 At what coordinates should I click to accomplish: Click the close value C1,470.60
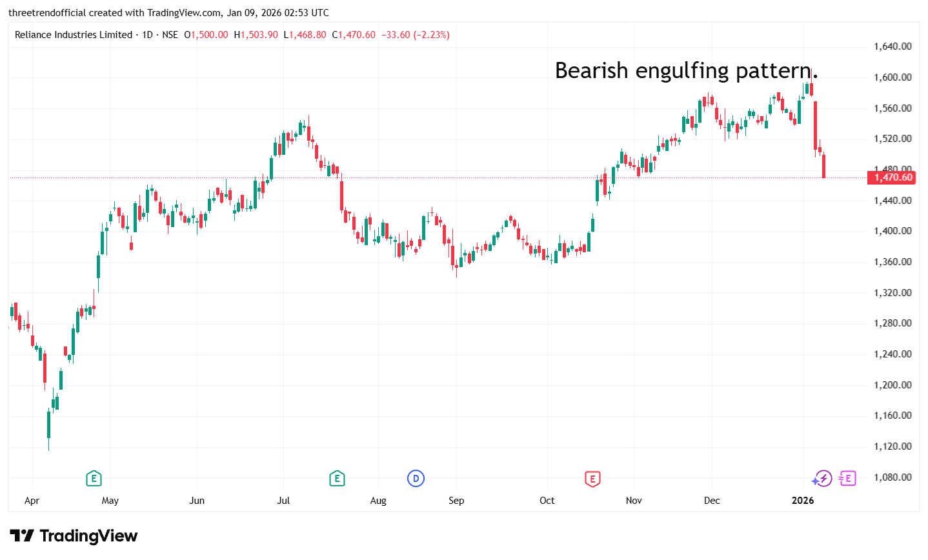(354, 35)
